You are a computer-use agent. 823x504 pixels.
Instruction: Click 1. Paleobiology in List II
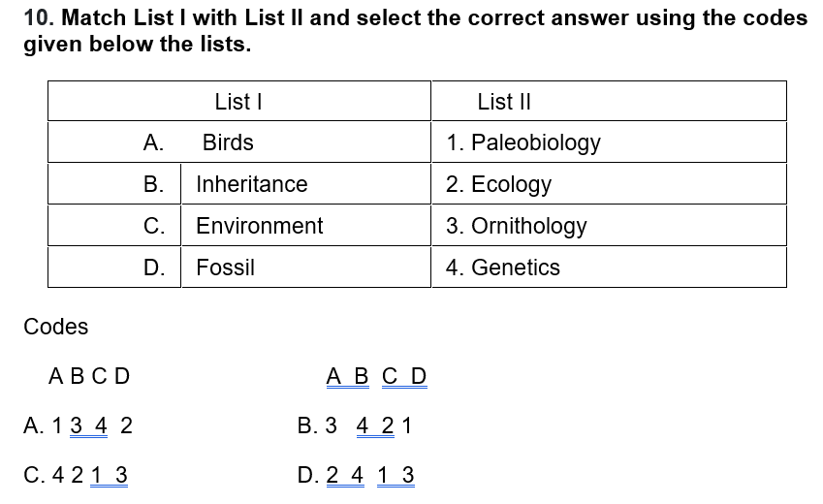tap(522, 142)
